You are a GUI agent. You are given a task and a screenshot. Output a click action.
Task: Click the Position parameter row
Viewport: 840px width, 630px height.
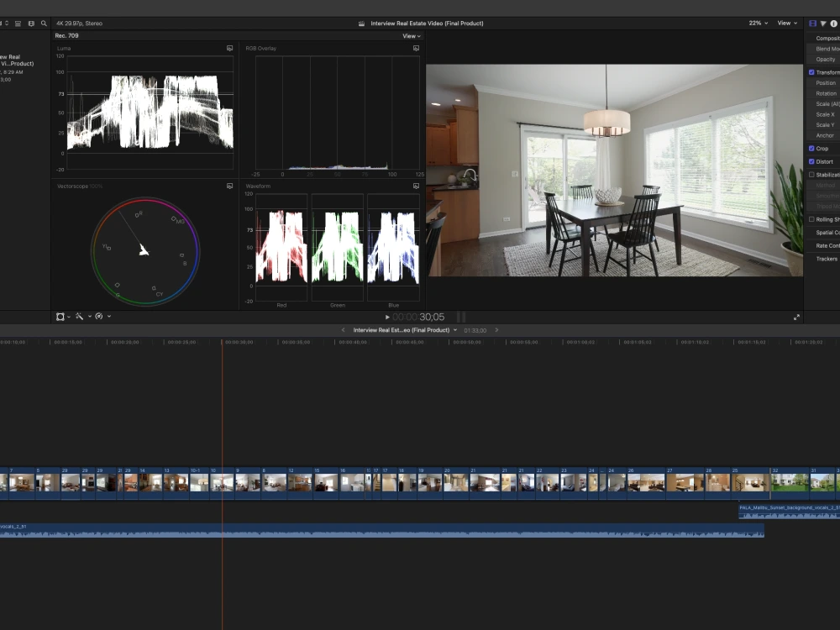[823, 83]
